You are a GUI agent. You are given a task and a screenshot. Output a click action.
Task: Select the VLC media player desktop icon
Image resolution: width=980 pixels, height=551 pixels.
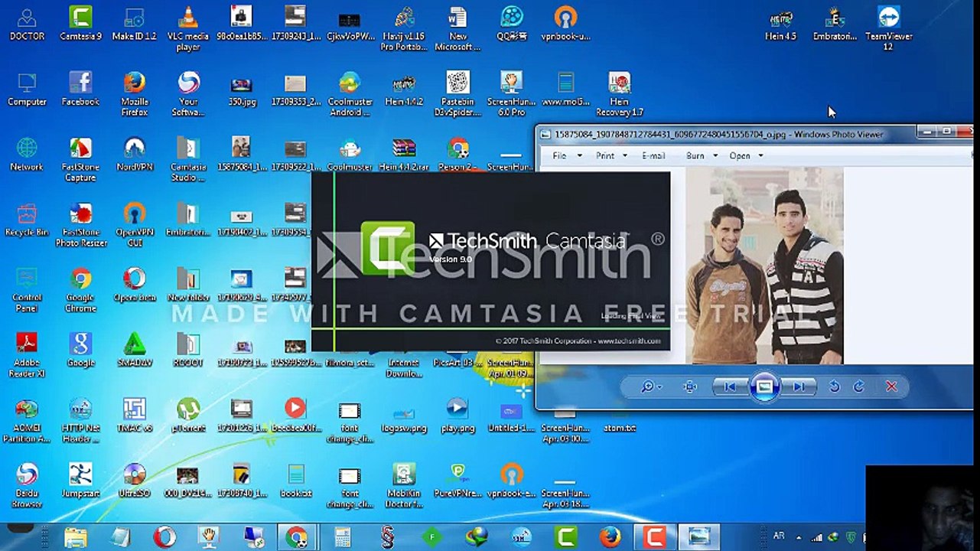click(x=187, y=28)
